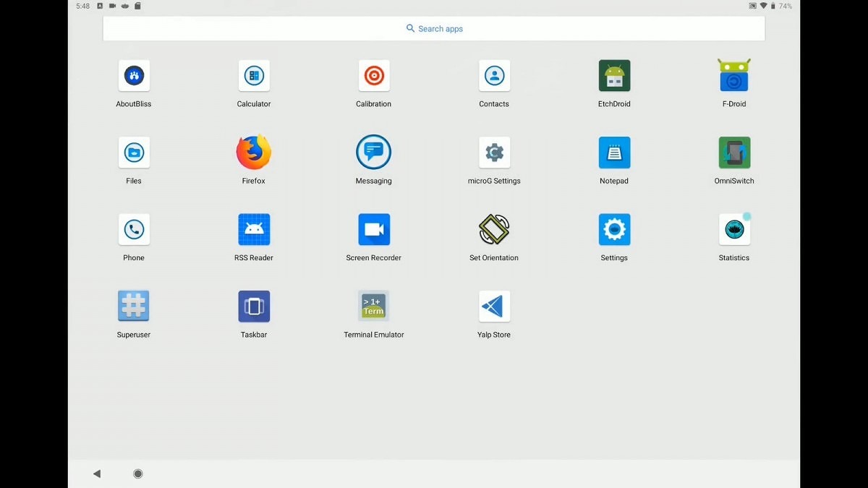Open the RSS Reader
The image size is (868, 488).
253,229
